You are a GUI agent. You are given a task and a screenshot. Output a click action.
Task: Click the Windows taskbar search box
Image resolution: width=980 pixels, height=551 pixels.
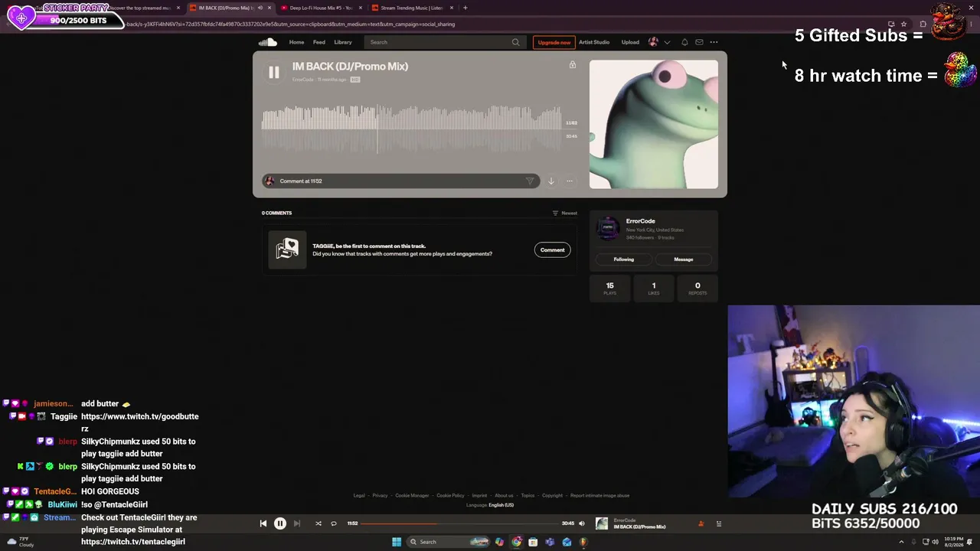tap(449, 542)
